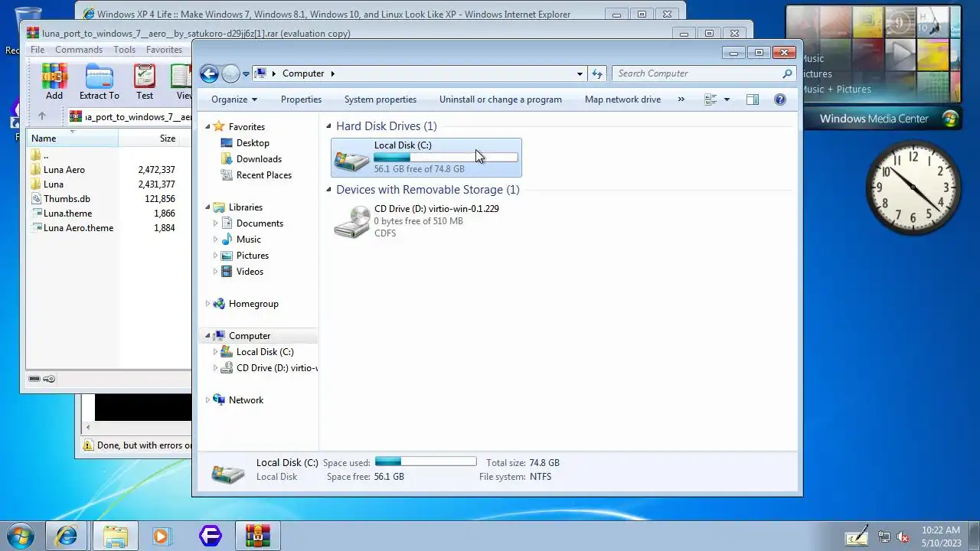Select Thumbs.db file in WinRAR

67,199
